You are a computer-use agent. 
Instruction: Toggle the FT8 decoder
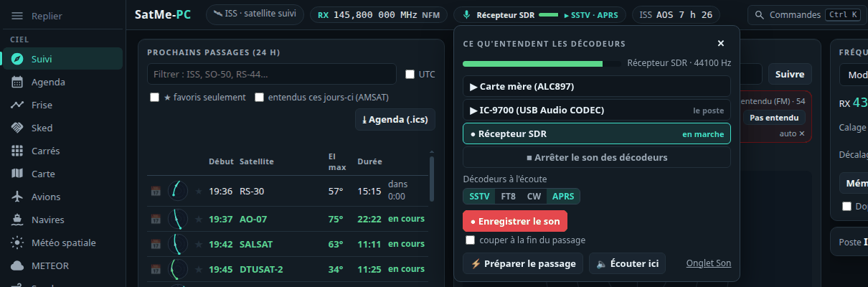pyautogui.click(x=508, y=196)
